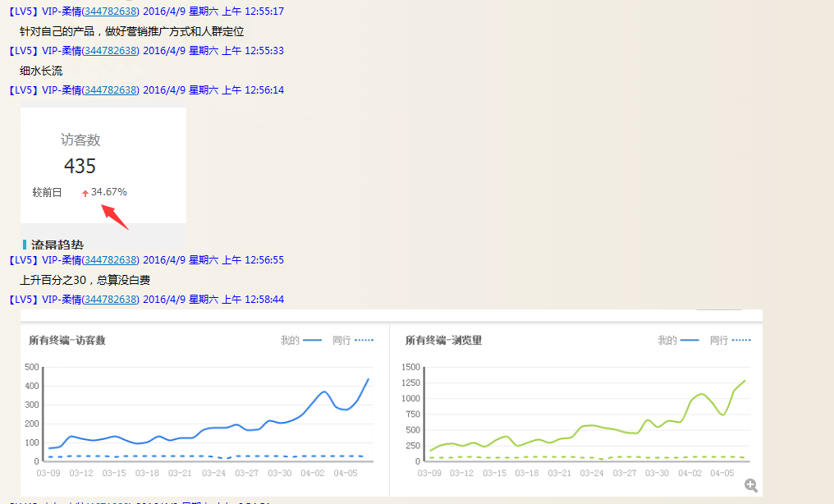834x504 pixels.
Task: Click the 细水长流 message text
Action: [41, 71]
